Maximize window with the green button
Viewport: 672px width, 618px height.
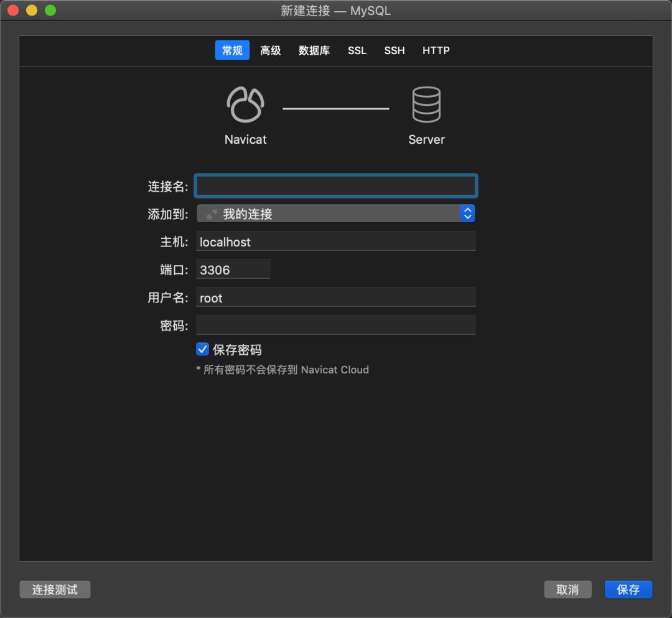click(x=50, y=11)
